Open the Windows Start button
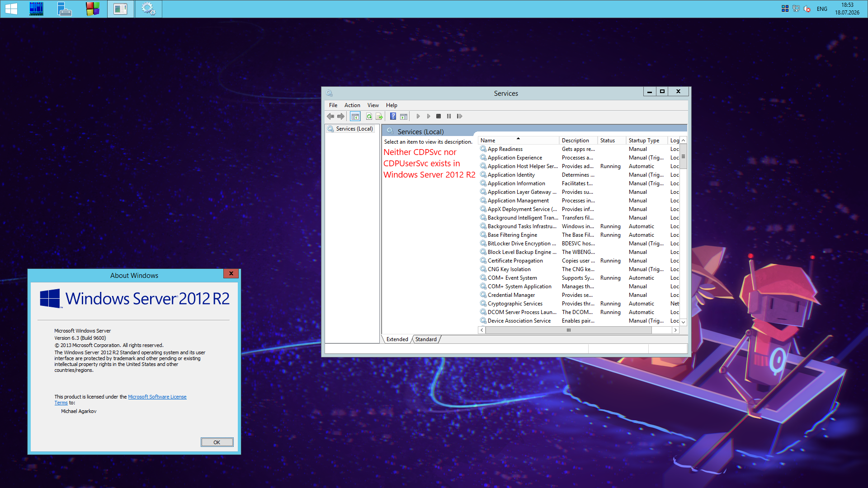 tap(11, 9)
